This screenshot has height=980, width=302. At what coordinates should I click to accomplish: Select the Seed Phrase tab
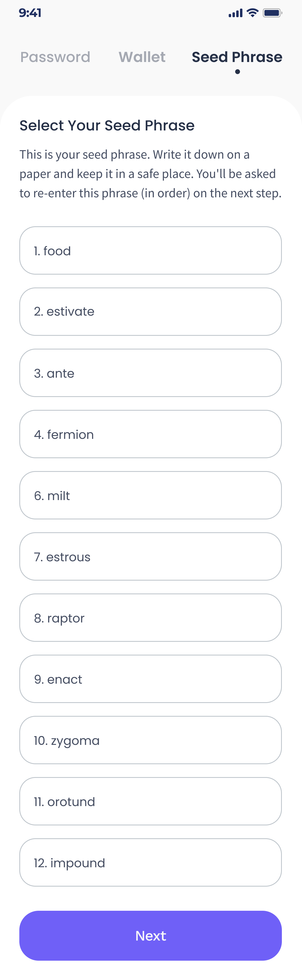[x=237, y=57]
